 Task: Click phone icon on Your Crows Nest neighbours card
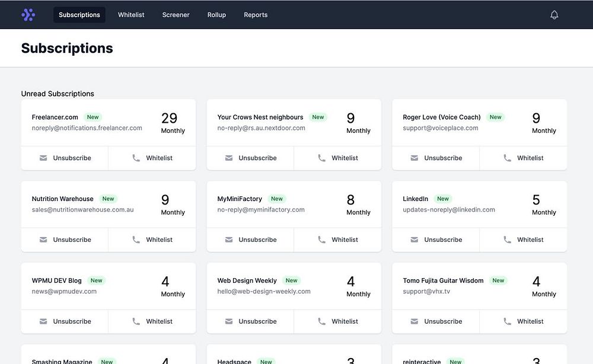[x=322, y=158]
